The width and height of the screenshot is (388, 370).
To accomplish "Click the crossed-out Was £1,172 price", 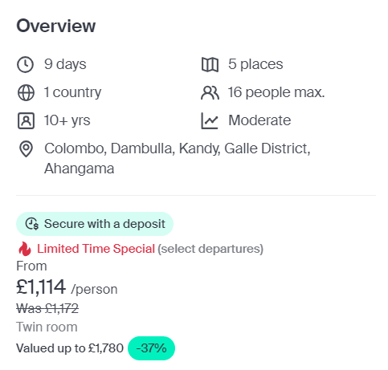I will (x=47, y=308).
